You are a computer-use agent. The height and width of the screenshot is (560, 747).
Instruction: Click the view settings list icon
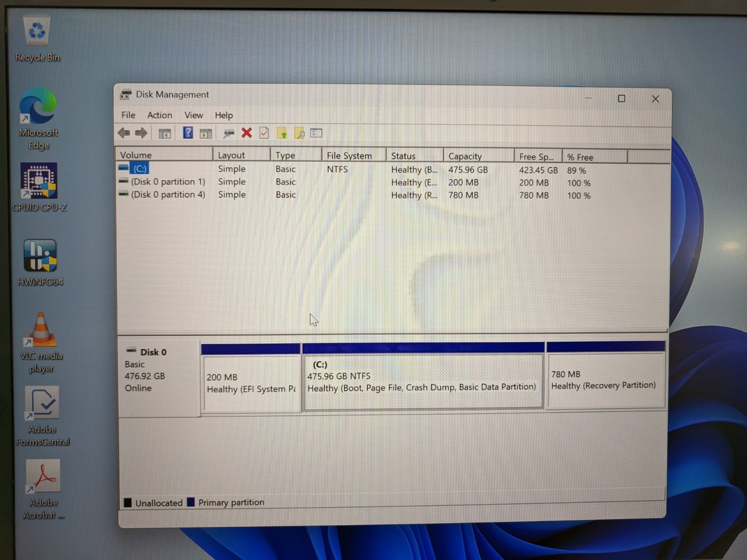click(x=317, y=133)
